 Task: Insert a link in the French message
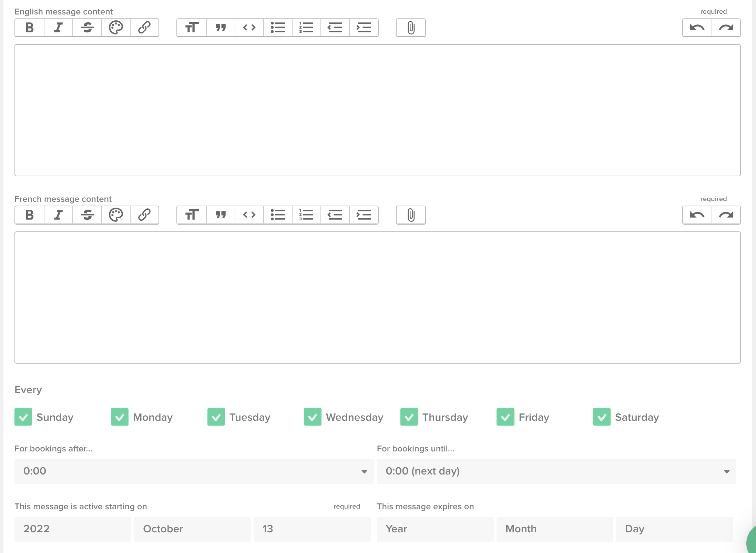pos(144,215)
